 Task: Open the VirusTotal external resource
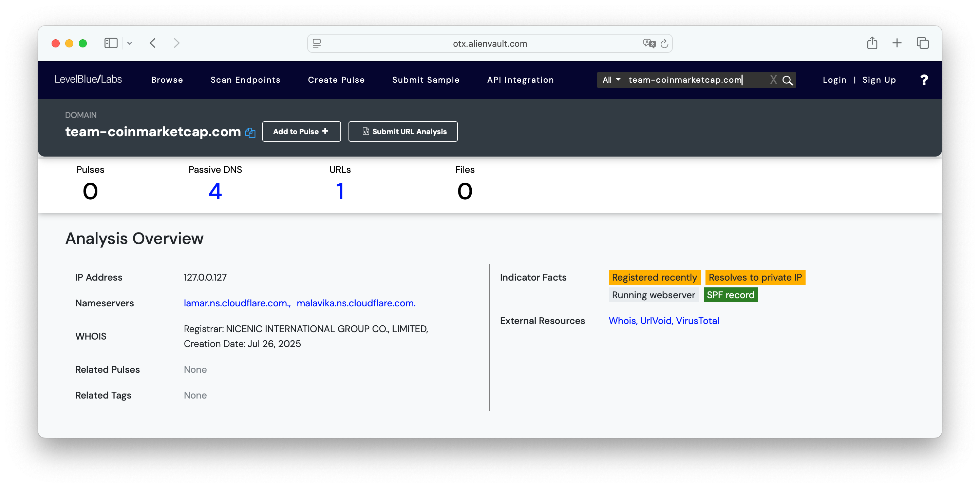697,321
